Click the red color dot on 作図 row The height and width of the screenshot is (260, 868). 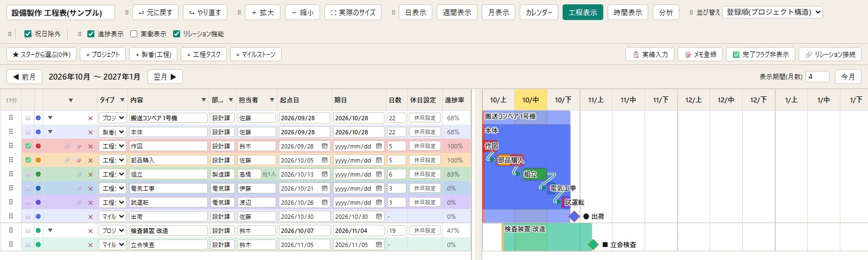[x=38, y=146]
